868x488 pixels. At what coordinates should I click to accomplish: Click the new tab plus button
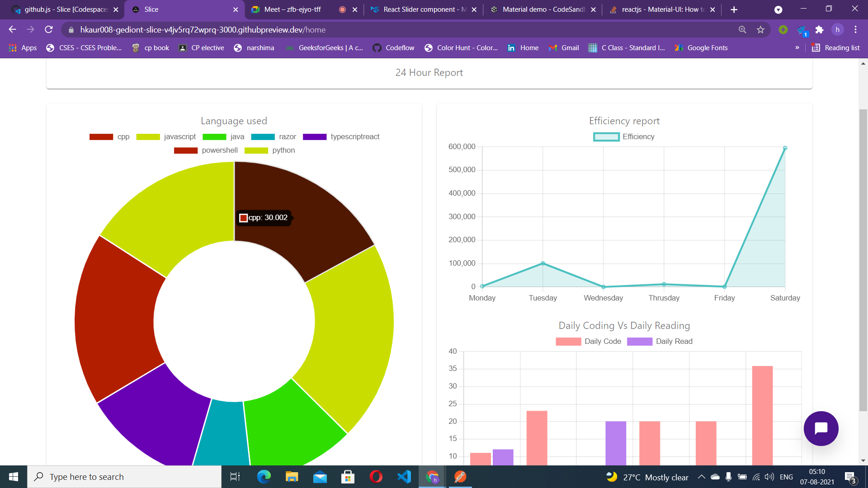tap(734, 9)
